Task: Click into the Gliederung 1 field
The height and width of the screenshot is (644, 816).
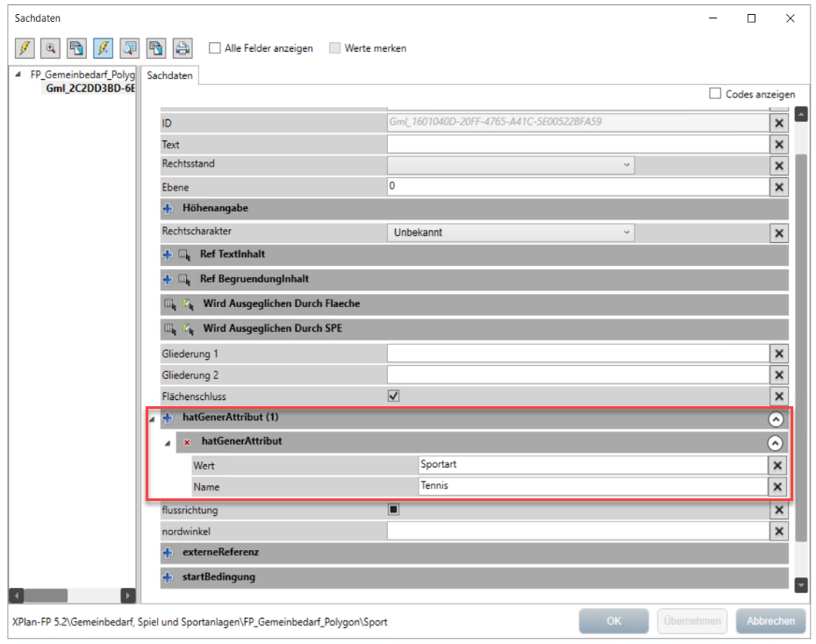Action: coord(577,354)
